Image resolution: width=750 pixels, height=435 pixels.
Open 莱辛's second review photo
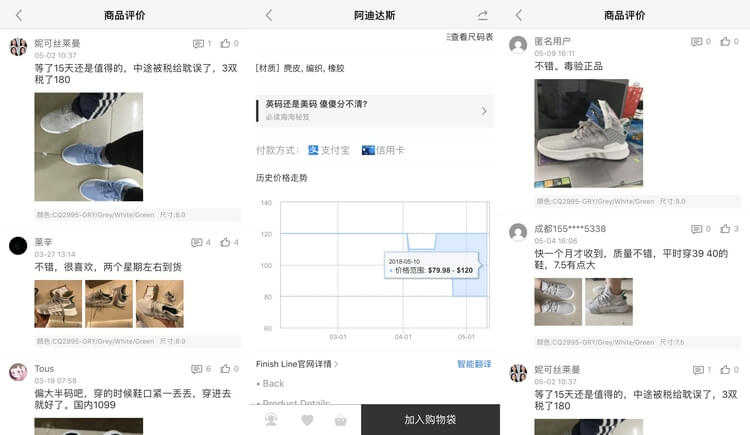tap(109, 304)
